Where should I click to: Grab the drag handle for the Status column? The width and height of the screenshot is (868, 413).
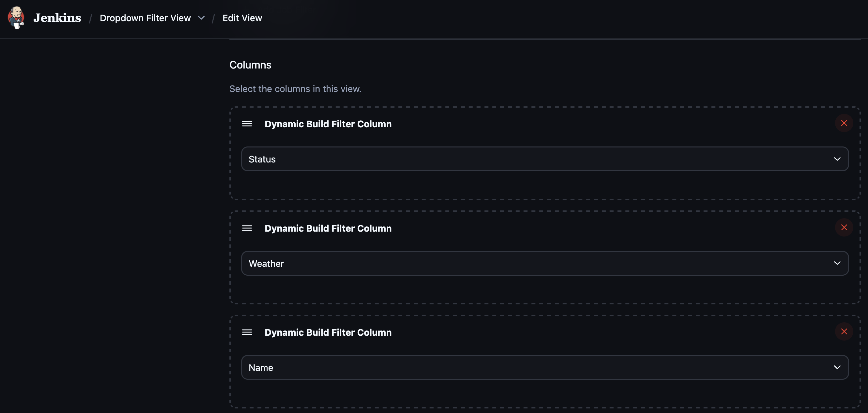coord(247,124)
